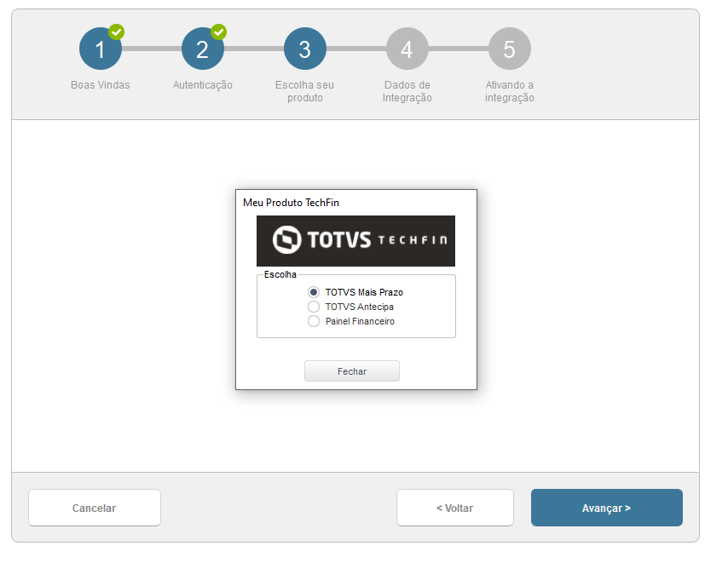The height and width of the screenshot is (563, 728).
Task: Go back with the Voltar button
Action: coord(455,508)
